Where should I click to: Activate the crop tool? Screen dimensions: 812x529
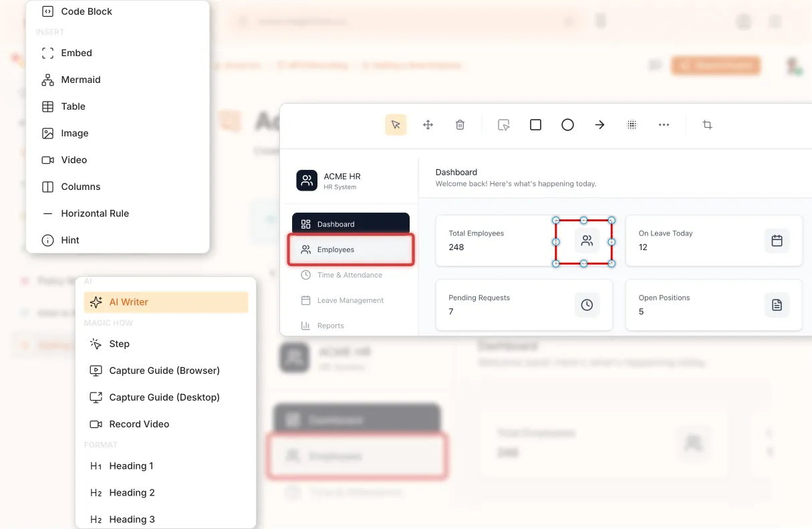707,124
